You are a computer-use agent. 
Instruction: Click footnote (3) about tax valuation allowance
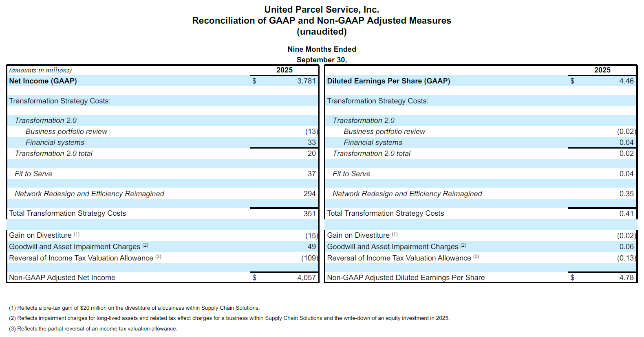pyautogui.click(x=93, y=329)
